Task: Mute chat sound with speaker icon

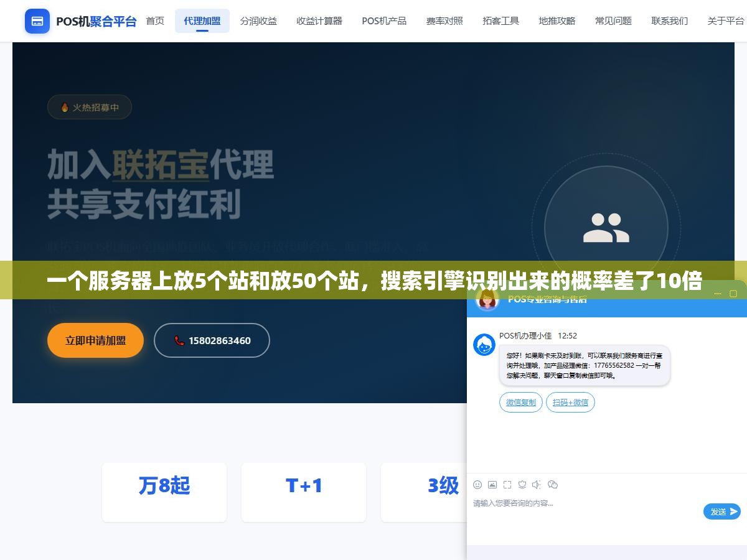Action: pos(537,485)
